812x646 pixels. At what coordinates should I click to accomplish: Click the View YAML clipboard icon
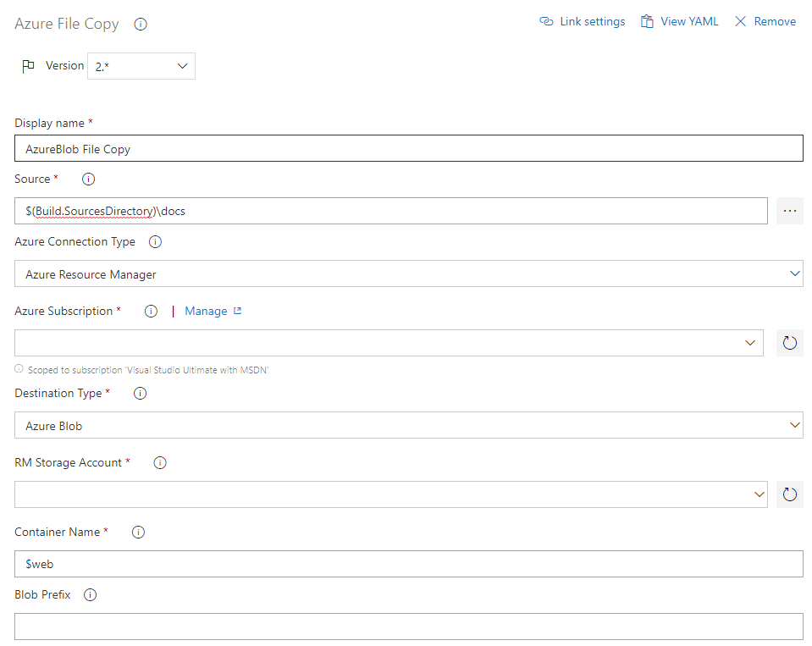(x=647, y=21)
